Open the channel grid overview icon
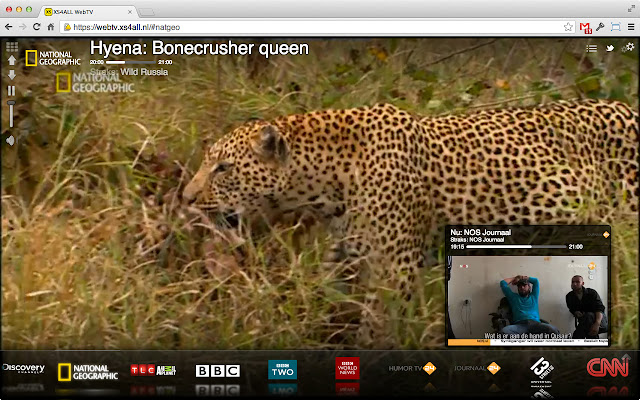The height and width of the screenshot is (400, 640). coord(11,46)
